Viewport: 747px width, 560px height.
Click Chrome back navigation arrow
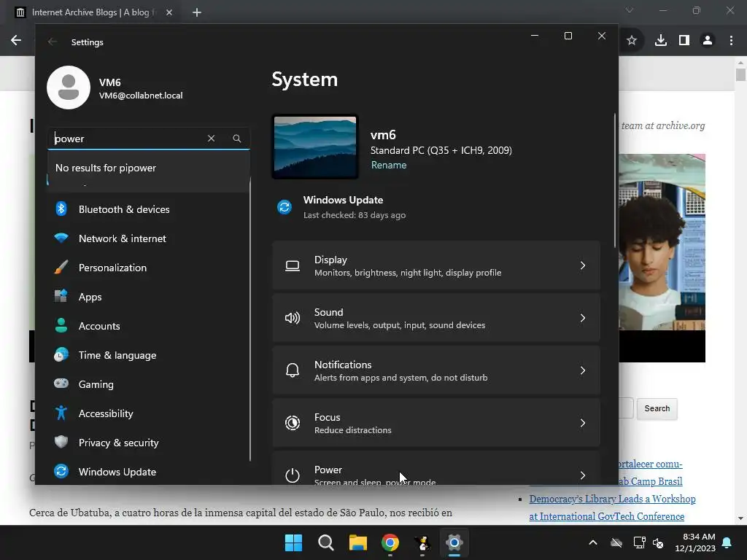tap(16, 41)
